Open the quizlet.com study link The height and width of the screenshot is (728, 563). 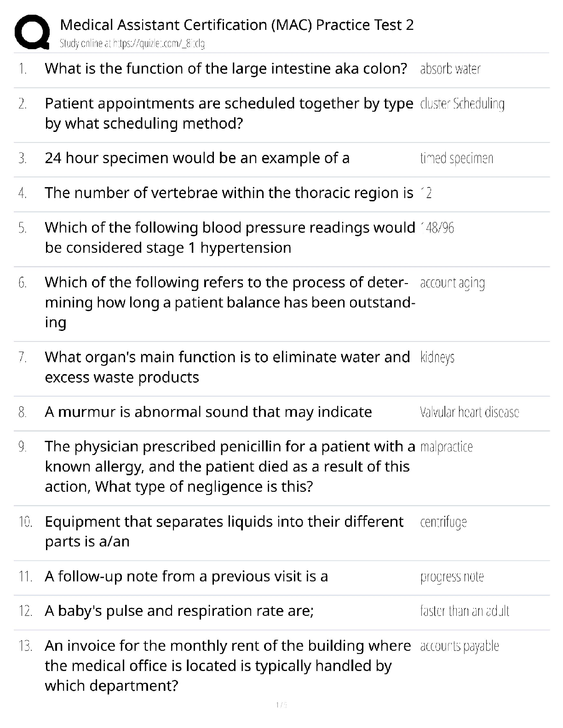132,44
